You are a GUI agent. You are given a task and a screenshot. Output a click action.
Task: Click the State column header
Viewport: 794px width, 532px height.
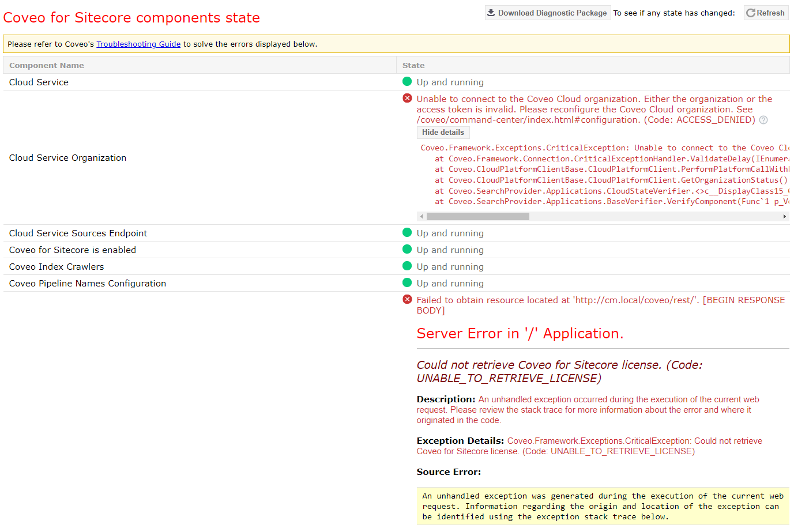pos(413,66)
